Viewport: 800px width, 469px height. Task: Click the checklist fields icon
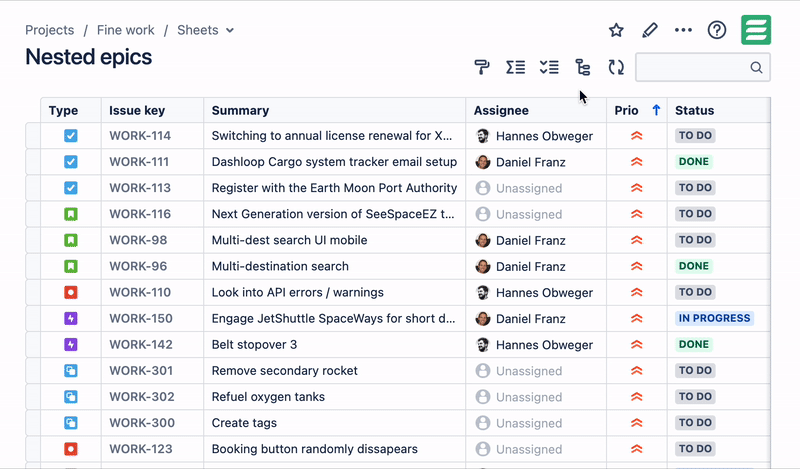[549, 67]
